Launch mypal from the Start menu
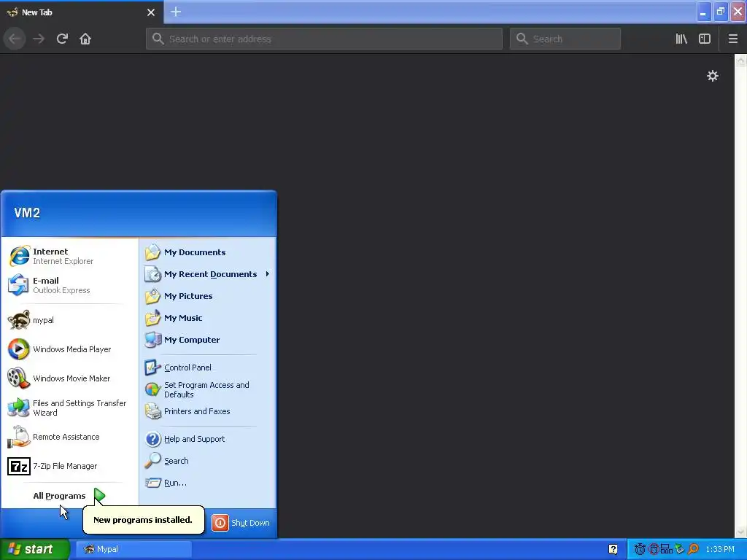This screenshot has height=560, width=747. click(x=69, y=321)
